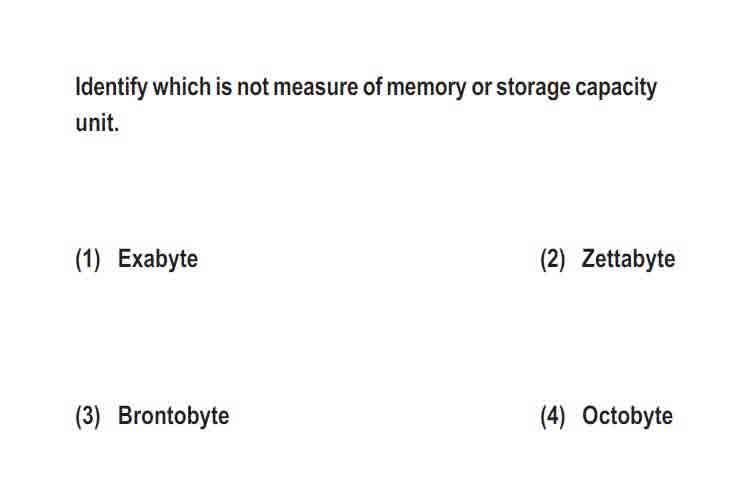Click the option number (2)
Viewport: 750px width, 500px height.
pos(552,259)
